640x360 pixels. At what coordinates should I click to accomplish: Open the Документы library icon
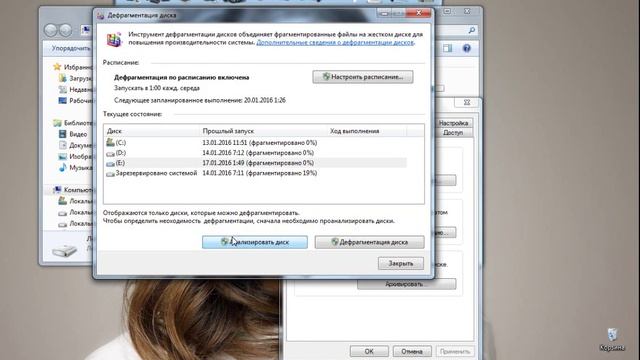(x=62, y=145)
